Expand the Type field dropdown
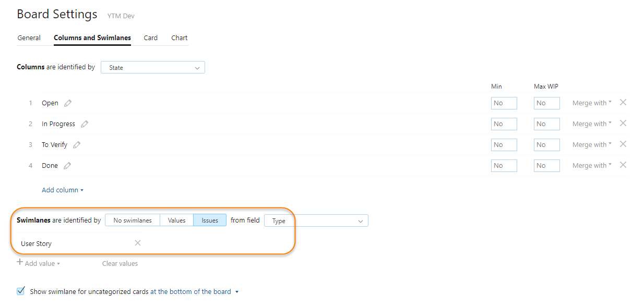The height and width of the screenshot is (307, 644). 316,221
